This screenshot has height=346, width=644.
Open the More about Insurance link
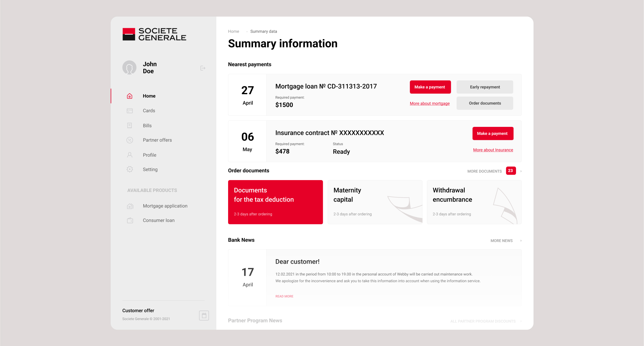(x=493, y=150)
